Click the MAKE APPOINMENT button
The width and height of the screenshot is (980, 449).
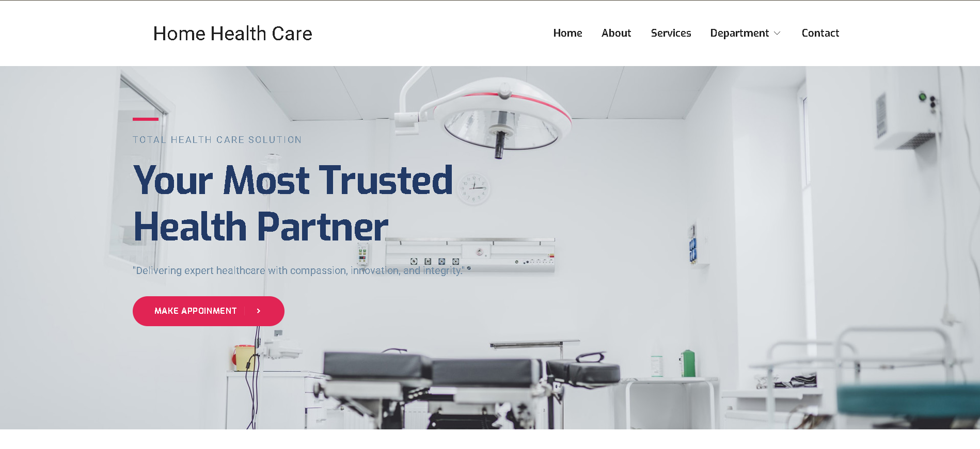tap(209, 311)
